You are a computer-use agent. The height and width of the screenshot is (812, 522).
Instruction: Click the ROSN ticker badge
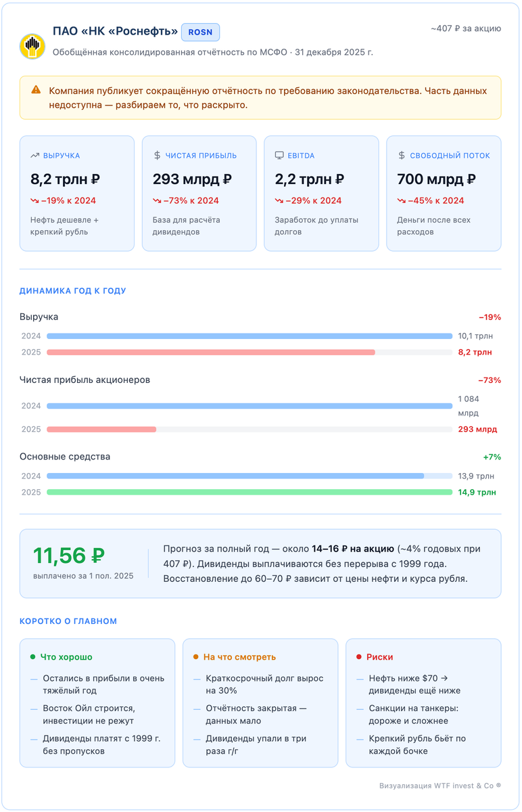pos(200,32)
